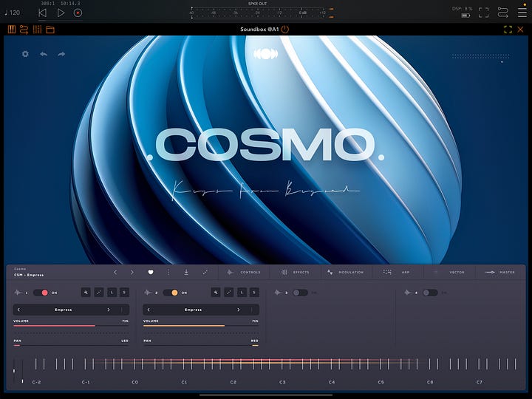Screen dimensions: 532x399
Task: Go to previous preset in header
Action: pos(115,272)
